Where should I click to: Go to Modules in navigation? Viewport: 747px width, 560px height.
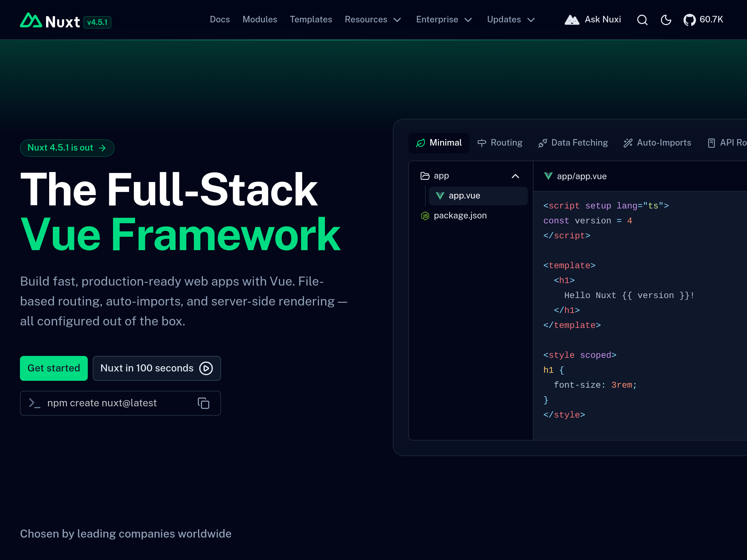(260, 20)
